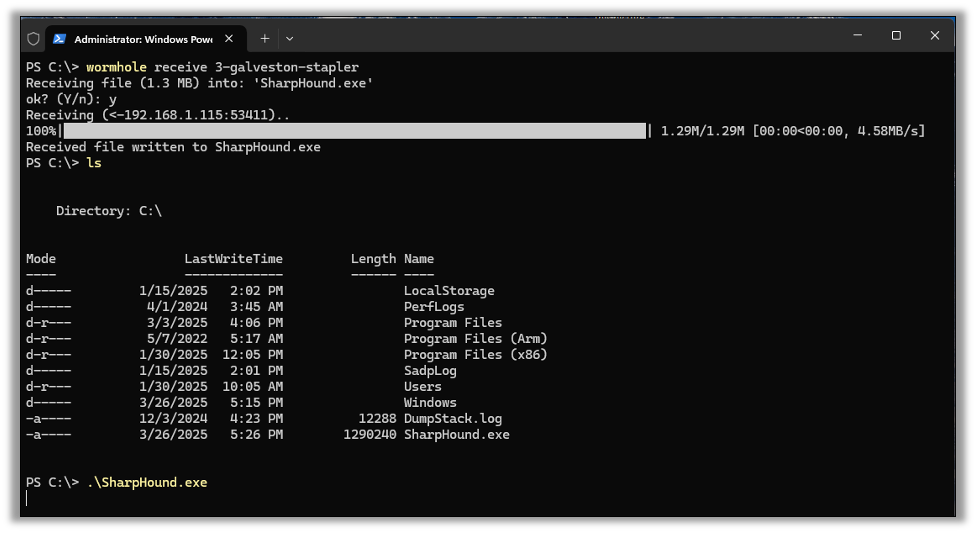Screen dimensions: 976x534
Task: Click the Name column header
Action: point(419,258)
